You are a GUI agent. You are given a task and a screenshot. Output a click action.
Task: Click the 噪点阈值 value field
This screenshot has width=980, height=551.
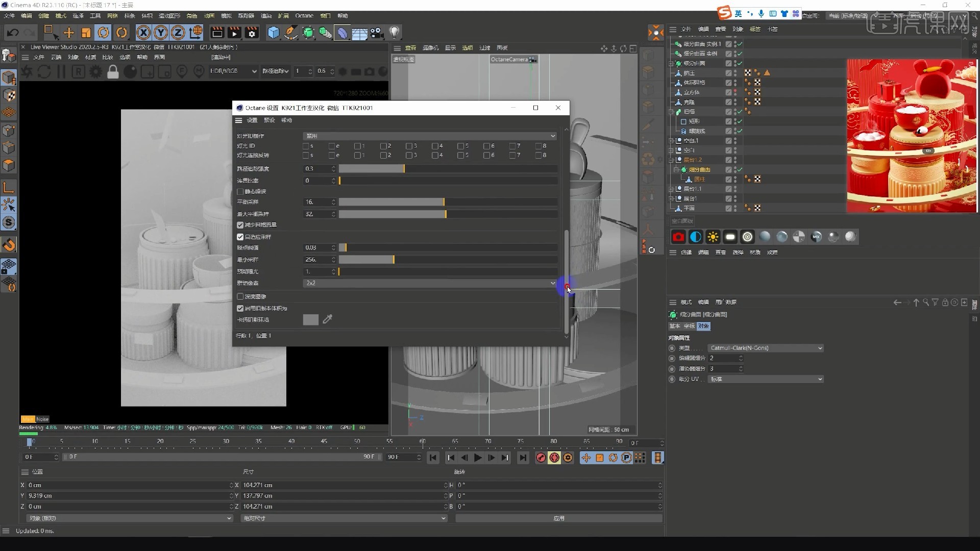pyautogui.click(x=320, y=247)
